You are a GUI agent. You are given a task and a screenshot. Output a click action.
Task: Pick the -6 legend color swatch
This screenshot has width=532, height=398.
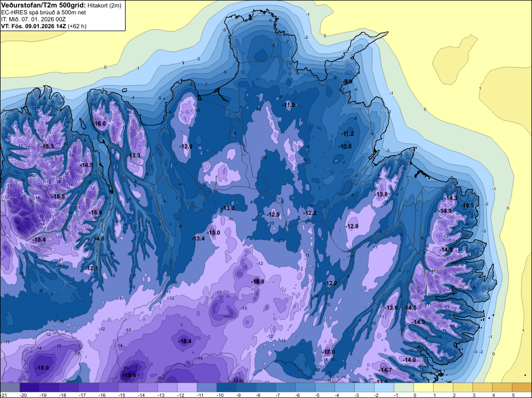(305, 387)
